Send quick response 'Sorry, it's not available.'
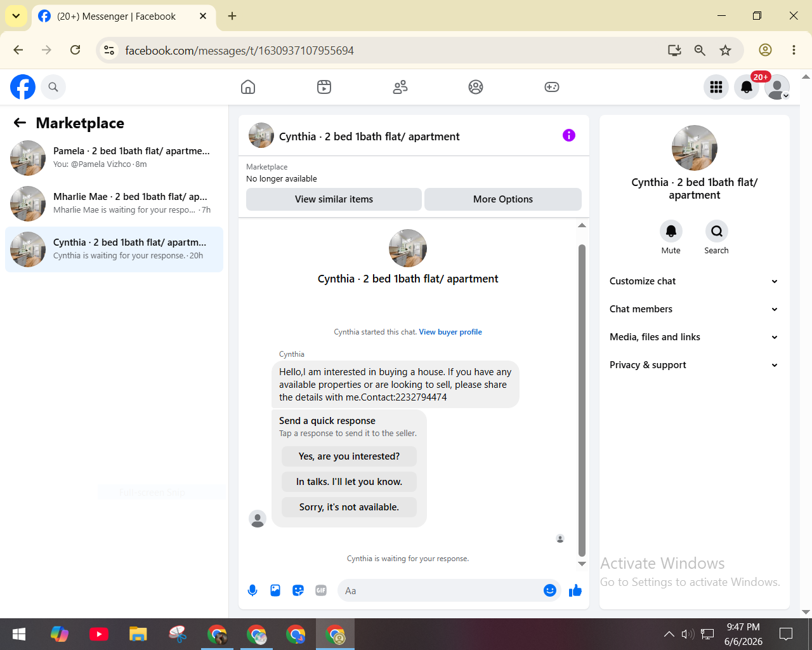The image size is (812, 650). click(x=349, y=507)
